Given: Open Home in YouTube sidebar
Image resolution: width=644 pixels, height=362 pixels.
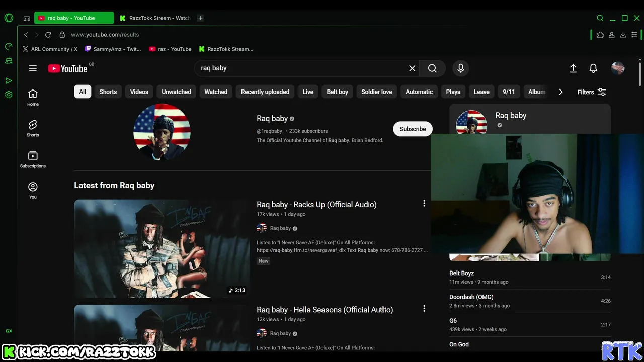Looking at the screenshot, I should [x=33, y=98].
